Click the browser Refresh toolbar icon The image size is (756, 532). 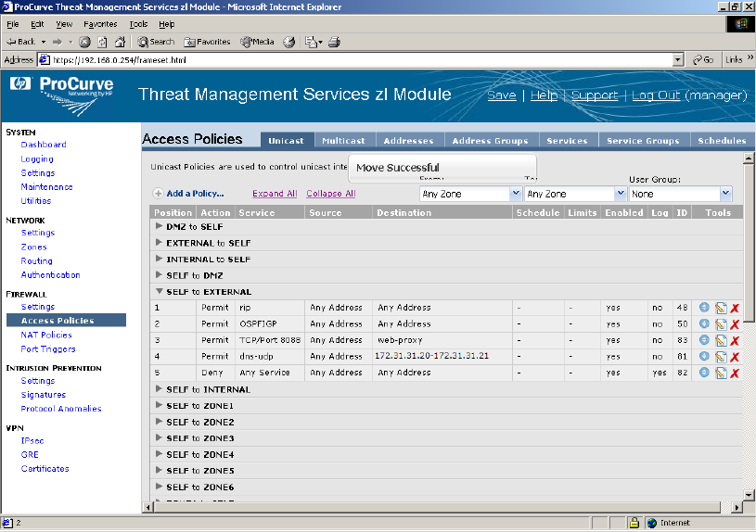tap(102, 42)
